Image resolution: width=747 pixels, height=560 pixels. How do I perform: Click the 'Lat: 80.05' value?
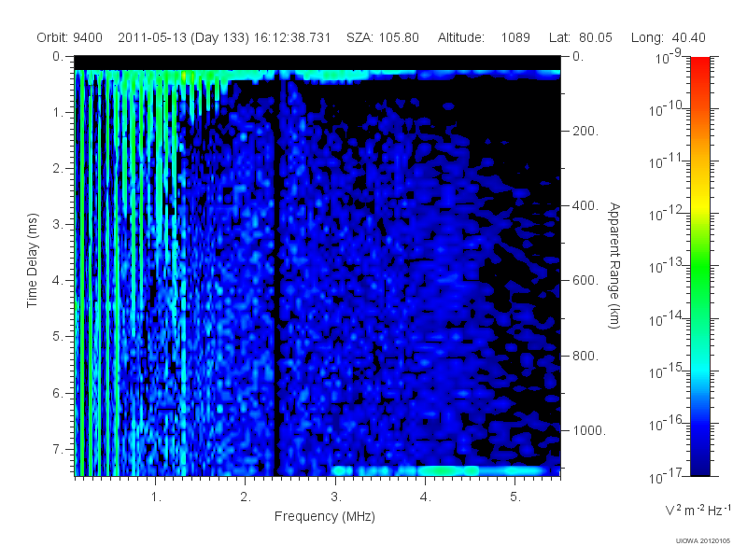580,37
